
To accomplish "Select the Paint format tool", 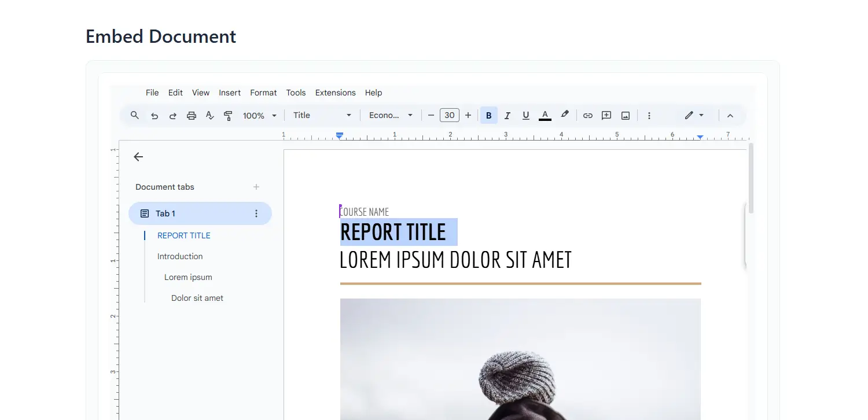I will coord(228,115).
